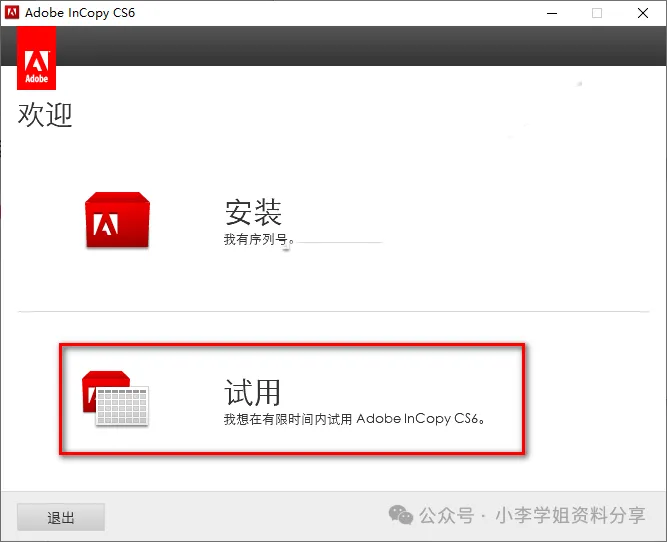Click the Adobe InCopy title bar icon

point(12,13)
